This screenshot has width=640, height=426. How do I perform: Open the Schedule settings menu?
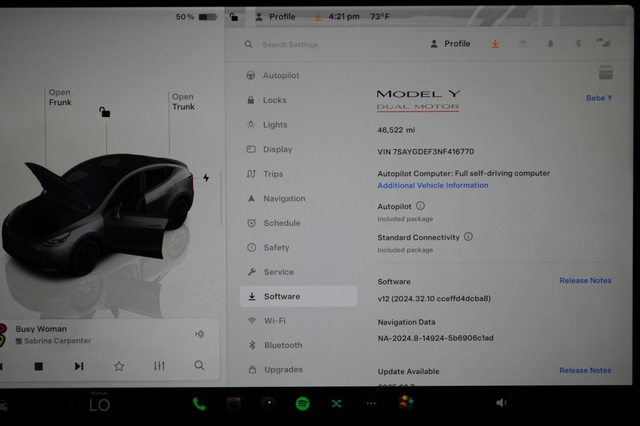pos(273,223)
